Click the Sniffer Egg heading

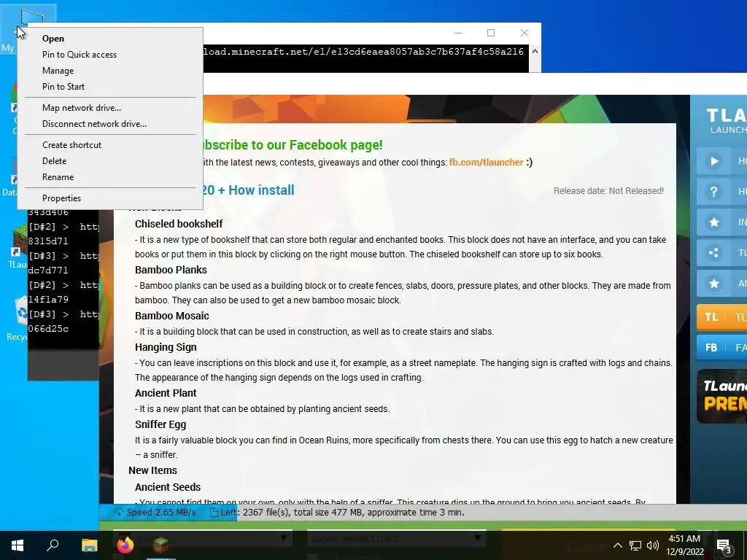160,424
